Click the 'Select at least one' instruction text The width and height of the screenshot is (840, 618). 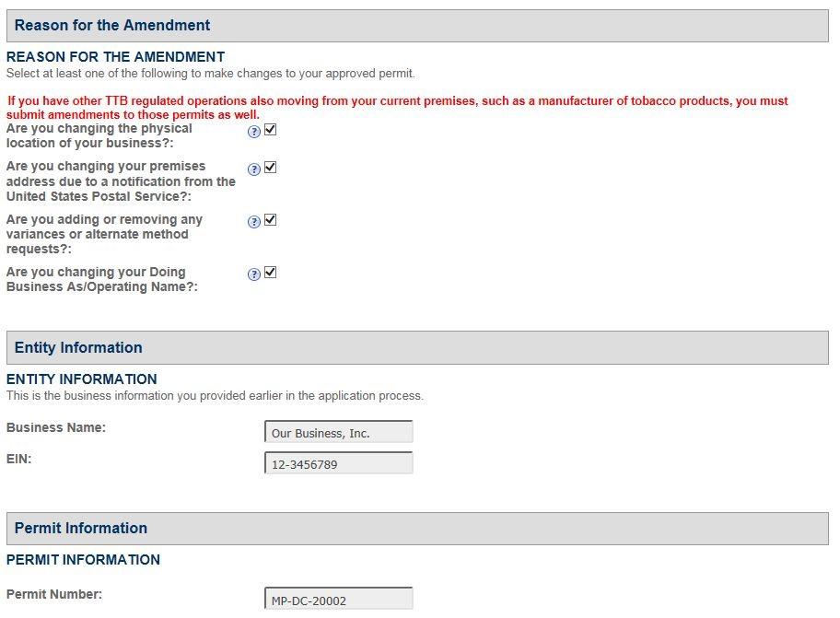coord(210,74)
